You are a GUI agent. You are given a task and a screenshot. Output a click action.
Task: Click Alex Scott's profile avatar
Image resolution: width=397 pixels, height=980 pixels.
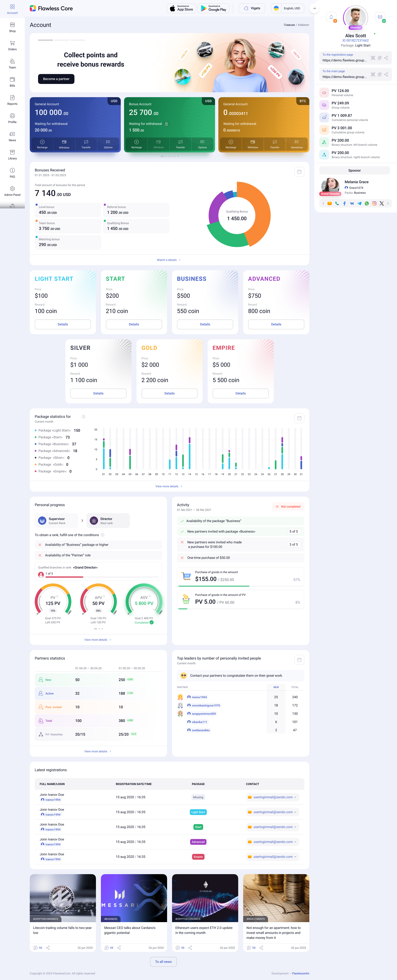pos(355,17)
